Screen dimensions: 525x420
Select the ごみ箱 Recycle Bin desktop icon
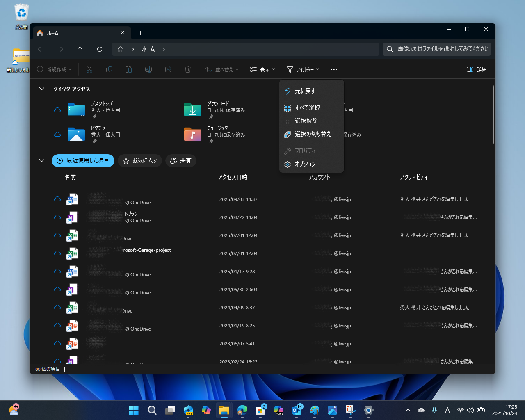[x=21, y=16]
